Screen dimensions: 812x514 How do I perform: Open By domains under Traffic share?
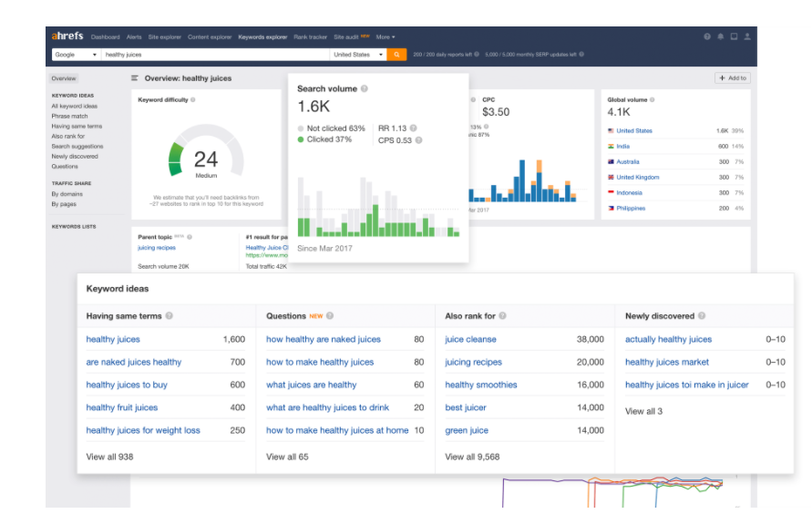[67, 194]
